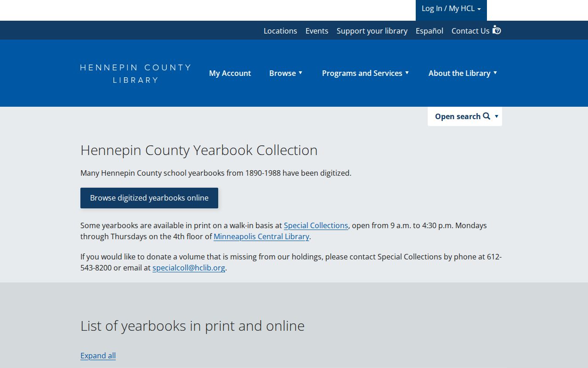Click the specialcoll@hclib.org email link

click(189, 268)
